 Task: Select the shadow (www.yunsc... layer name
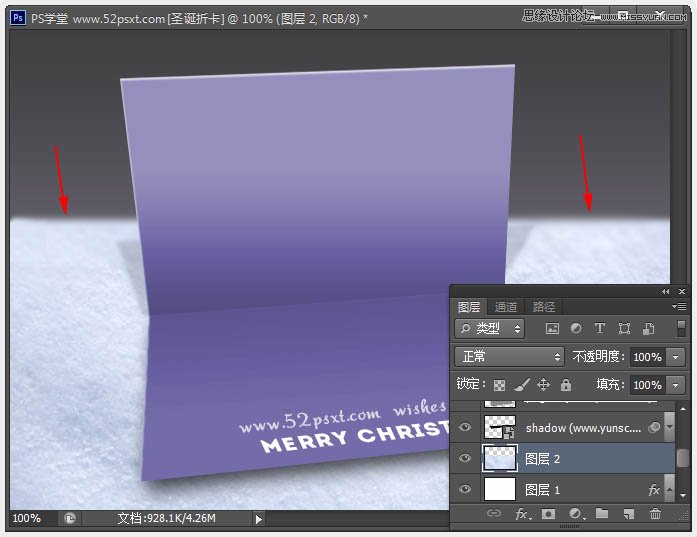583,428
